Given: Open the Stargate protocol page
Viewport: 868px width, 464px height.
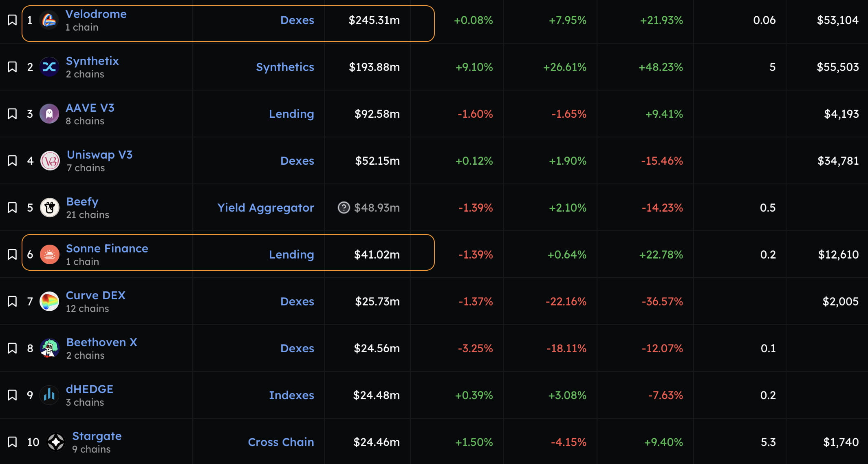Looking at the screenshot, I should tap(97, 436).
